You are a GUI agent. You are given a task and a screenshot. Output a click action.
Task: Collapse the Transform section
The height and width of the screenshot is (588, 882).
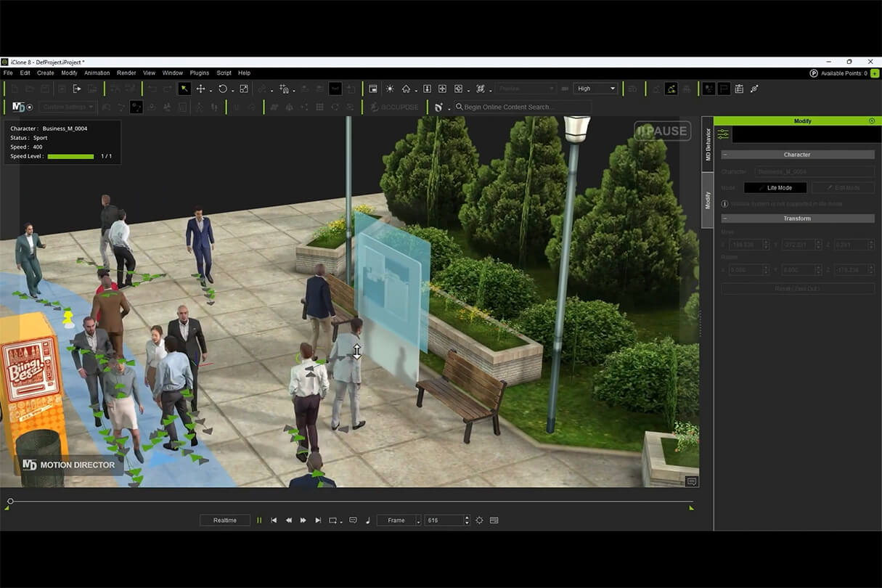pos(726,219)
